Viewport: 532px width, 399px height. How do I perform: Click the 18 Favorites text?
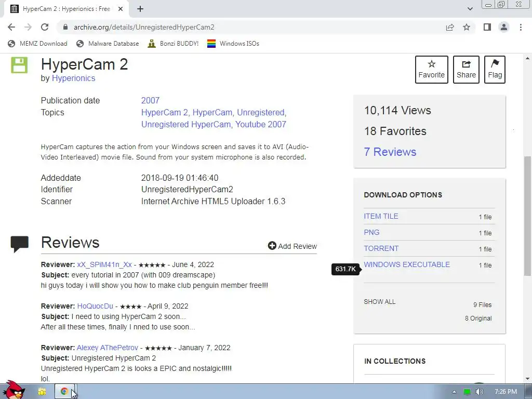pyautogui.click(x=395, y=131)
